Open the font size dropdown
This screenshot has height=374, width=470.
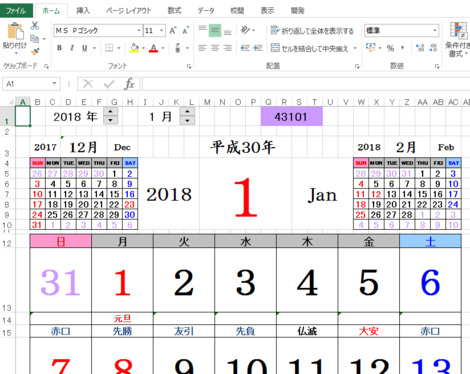tap(162, 31)
